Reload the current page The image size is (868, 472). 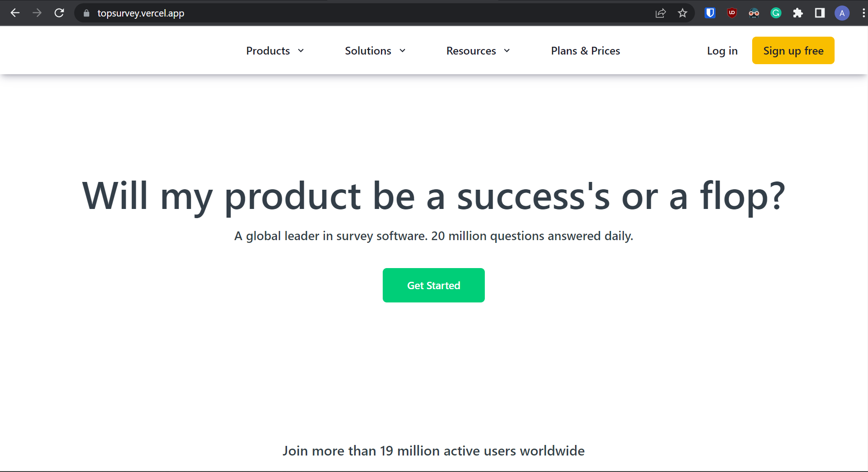(x=59, y=13)
